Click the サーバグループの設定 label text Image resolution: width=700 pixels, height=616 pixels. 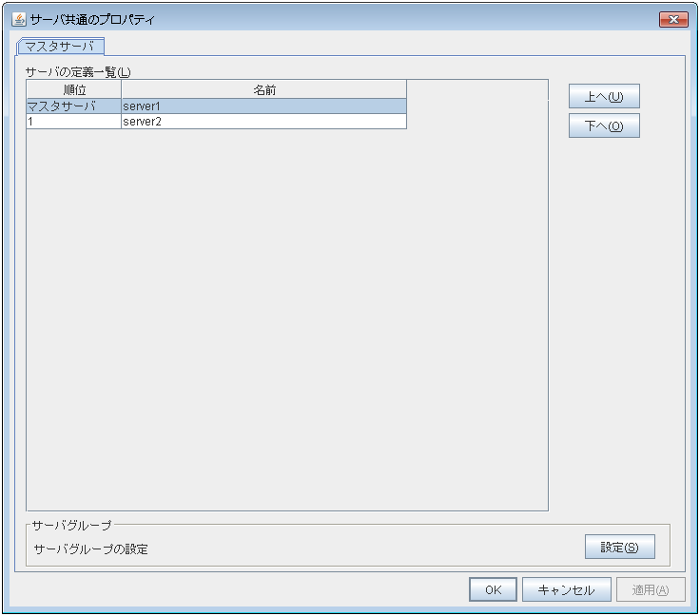(x=91, y=549)
